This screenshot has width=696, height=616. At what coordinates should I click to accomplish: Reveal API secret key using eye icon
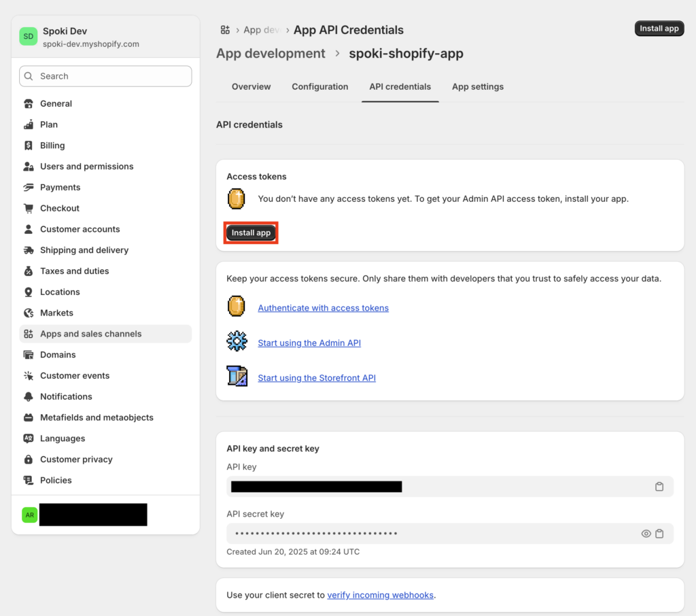click(x=646, y=534)
